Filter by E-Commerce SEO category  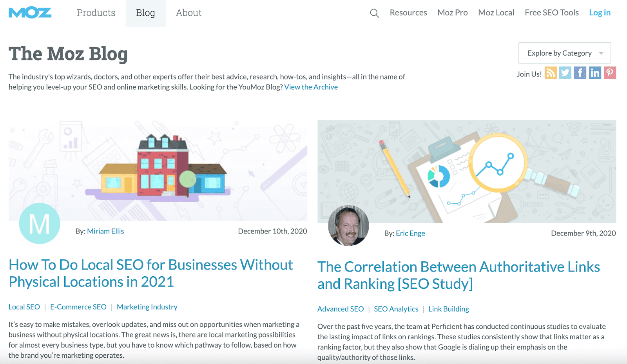pyautogui.click(x=78, y=307)
